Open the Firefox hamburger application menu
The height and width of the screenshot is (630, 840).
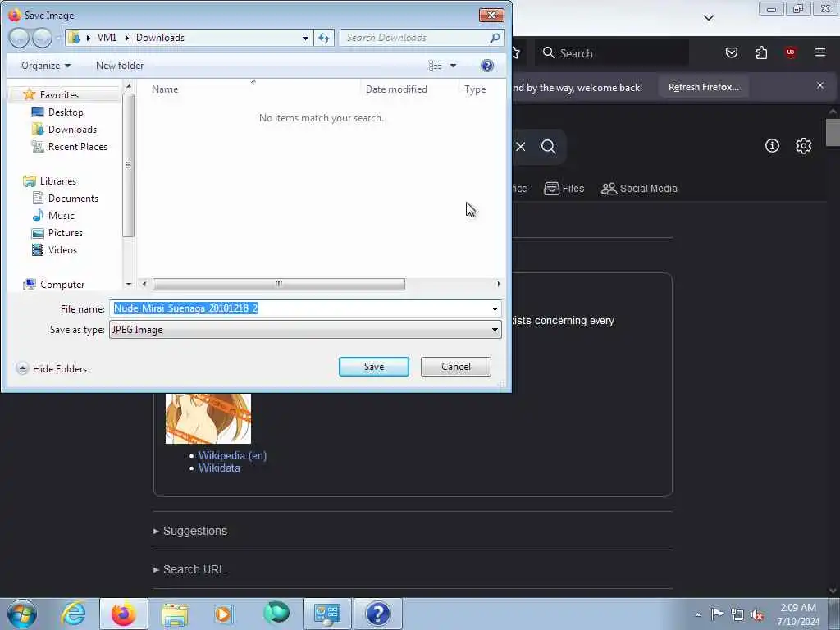coord(820,52)
